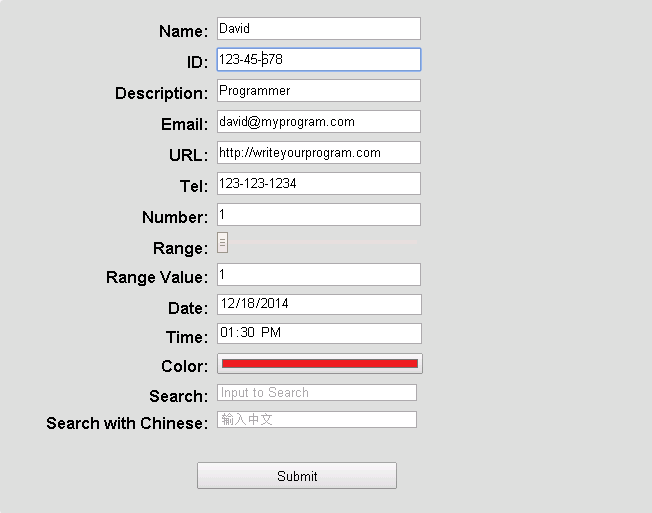Focus the Tel field showing 123-123-1234

[x=318, y=184]
